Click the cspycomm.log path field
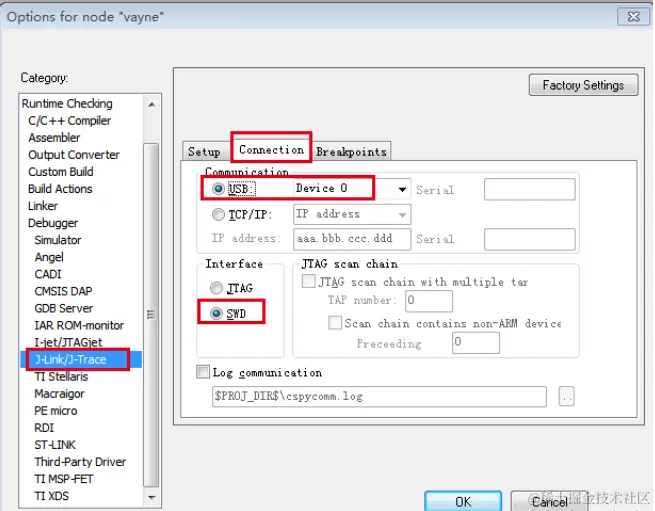Screen dimensions: 655x511 [379, 397]
